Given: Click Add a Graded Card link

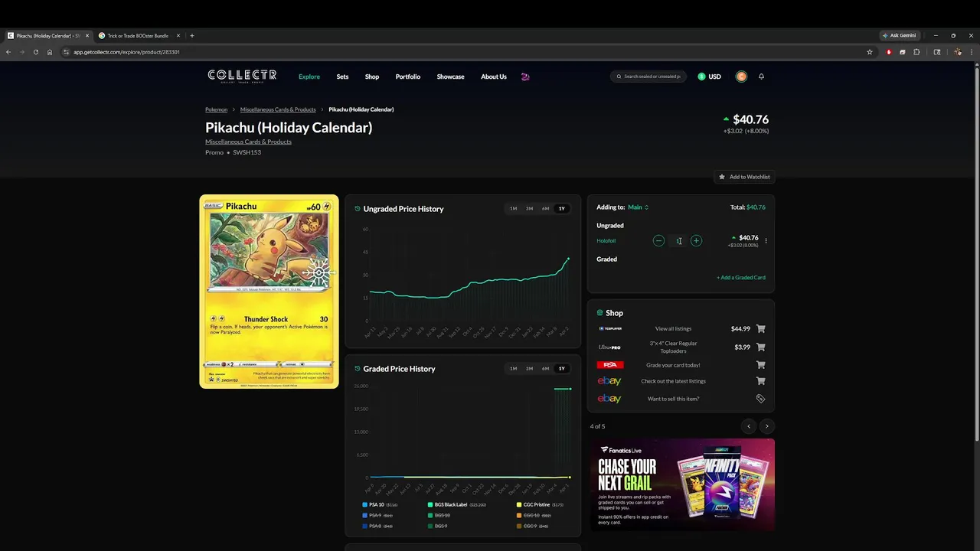Looking at the screenshot, I should [741, 278].
